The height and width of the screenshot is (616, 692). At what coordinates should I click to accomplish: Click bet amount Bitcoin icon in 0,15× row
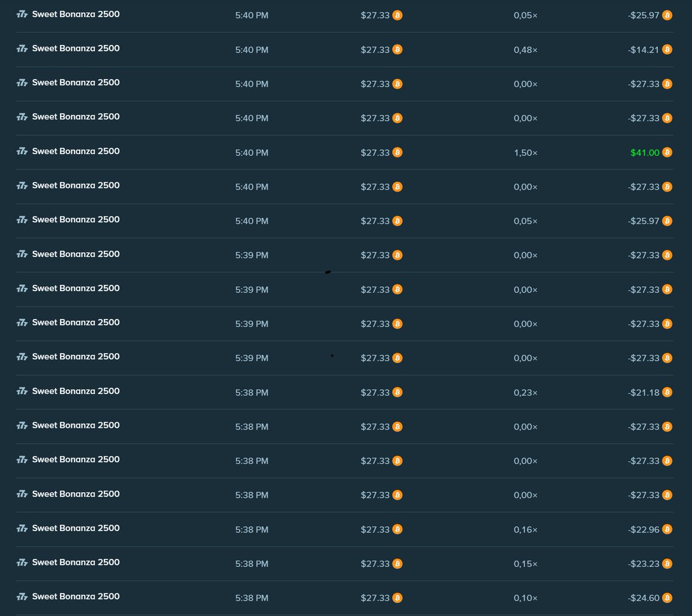[397, 564]
